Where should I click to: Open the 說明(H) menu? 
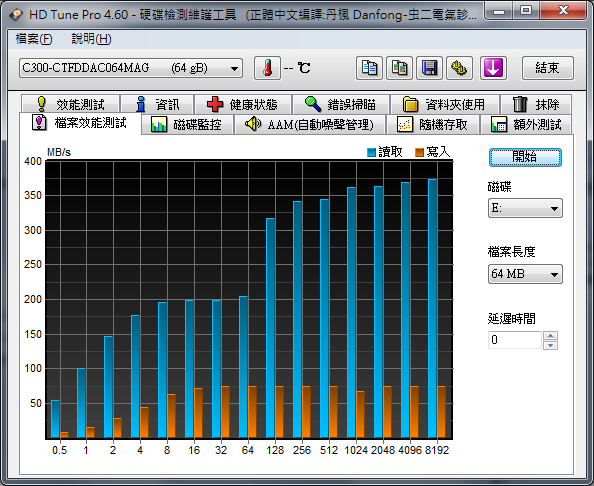click(x=91, y=39)
